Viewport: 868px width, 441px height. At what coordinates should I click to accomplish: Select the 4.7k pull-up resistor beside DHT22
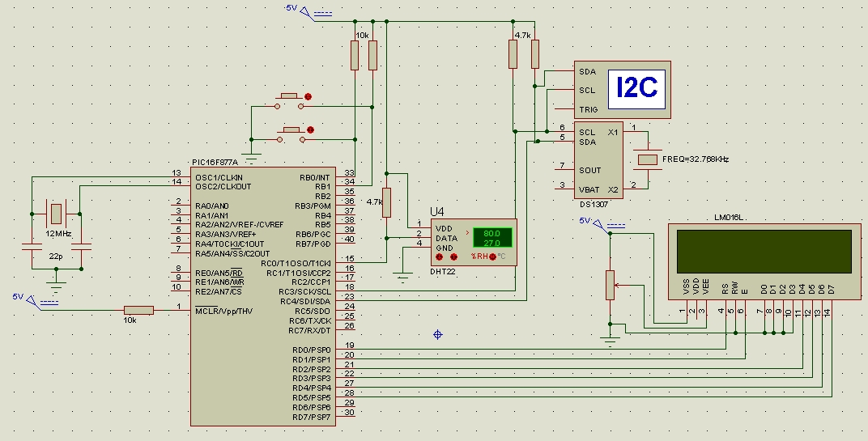[x=386, y=202]
